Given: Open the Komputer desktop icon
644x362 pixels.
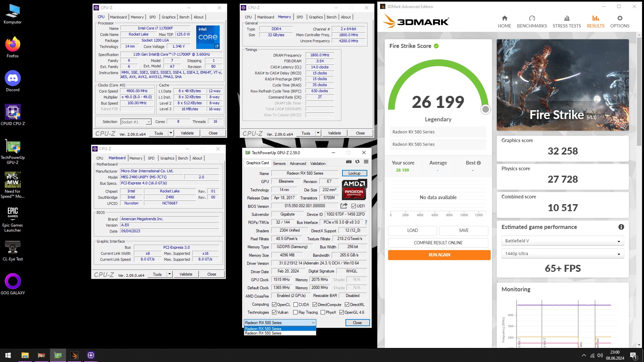Looking at the screenshot, I should click(12, 14).
